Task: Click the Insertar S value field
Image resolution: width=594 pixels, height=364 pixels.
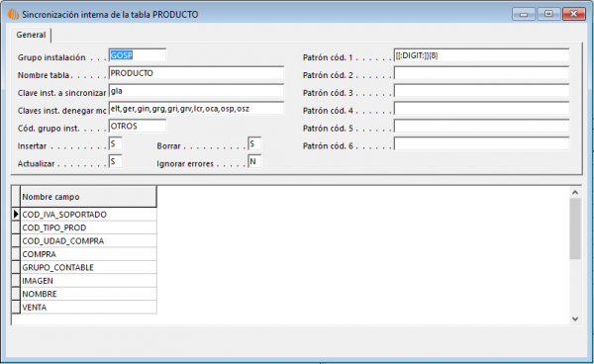Action: (x=116, y=144)
